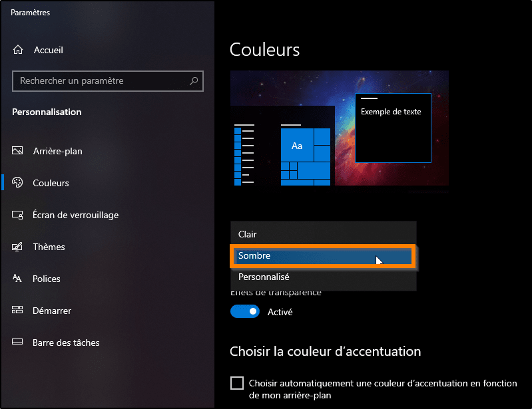Viewport: 532px width, 409px height.
Task: Open the Polices page
Action: (x=47, y=279)
